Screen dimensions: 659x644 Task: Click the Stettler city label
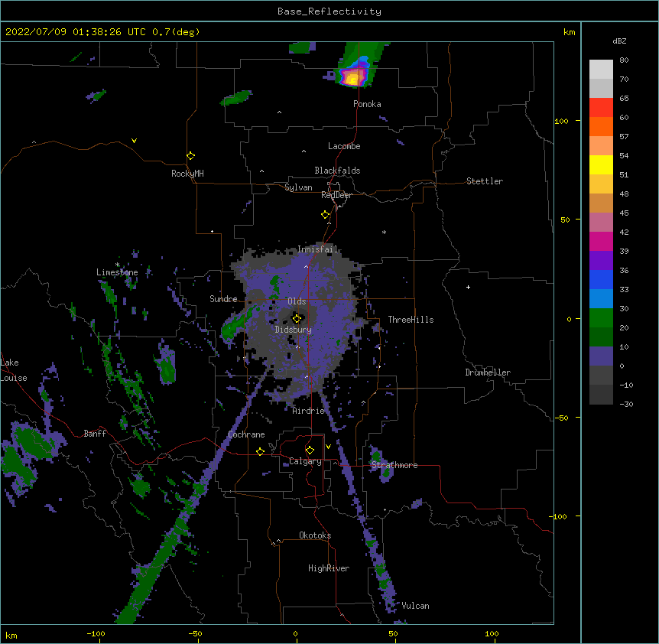pos(485,181)
